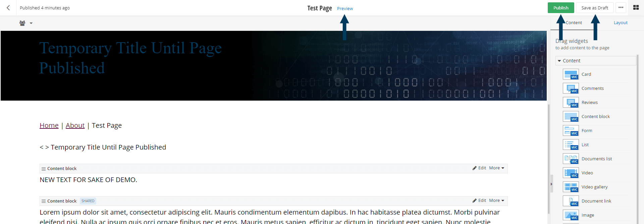Click the NEW TEXT FOR SAKE OF DEMO text

[89, 180]
